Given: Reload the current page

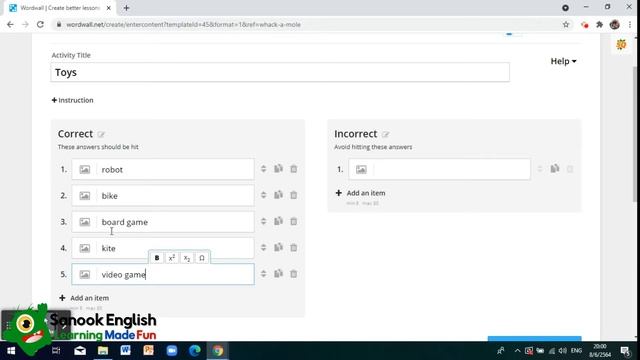Looking at the screenshot, I should point(40,24).
